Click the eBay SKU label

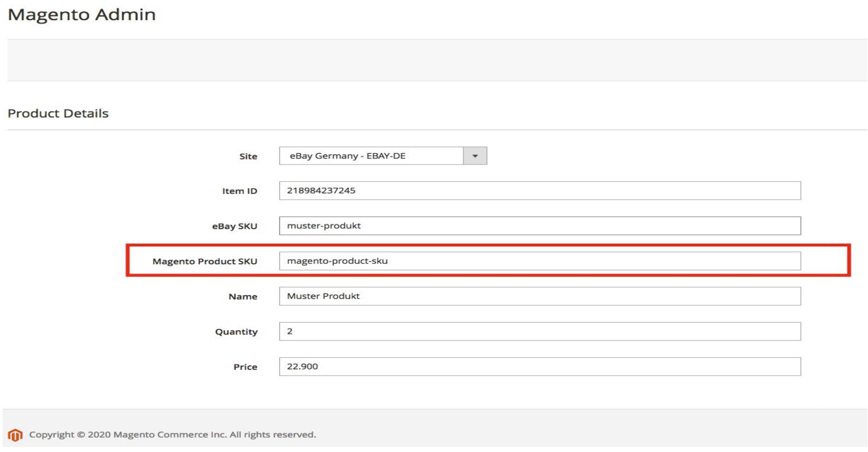(x=235, y=226)
